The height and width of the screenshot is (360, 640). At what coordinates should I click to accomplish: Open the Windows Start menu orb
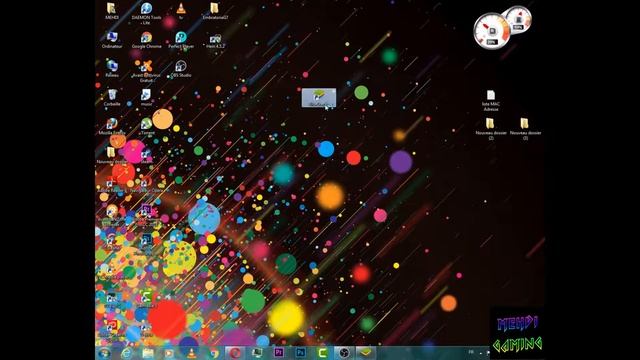pyautogui.click(x=104, y=353)
